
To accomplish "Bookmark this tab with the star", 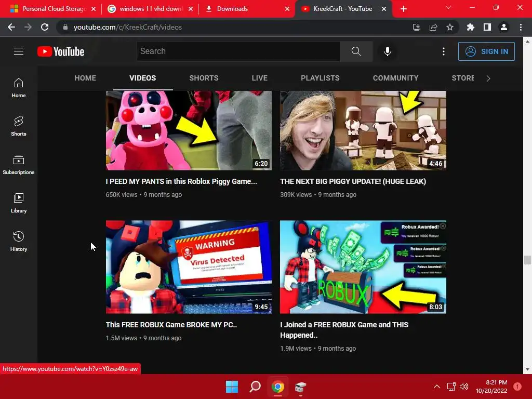I will 450,27.
